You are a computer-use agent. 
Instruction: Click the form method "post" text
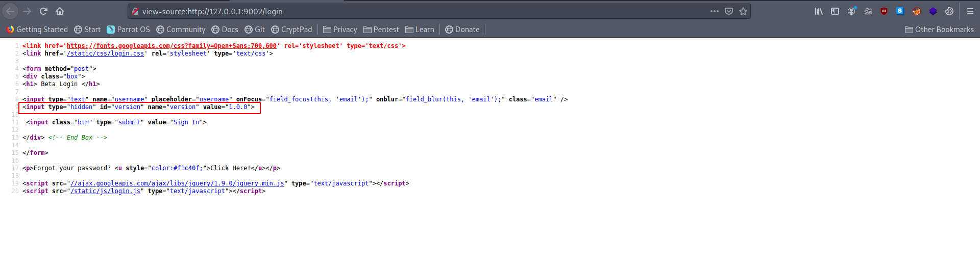coord(81,69)
